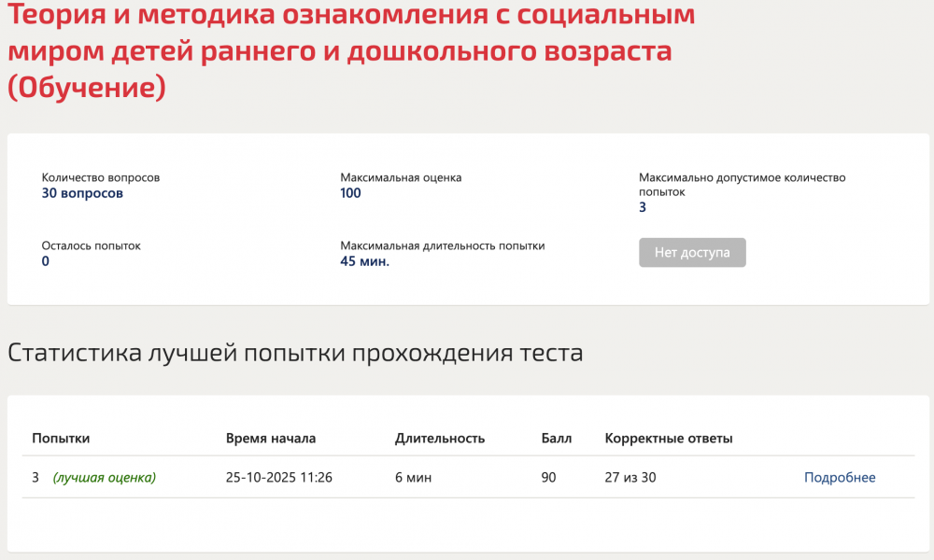Click the "Максимальная длительность попытки" label
The width and height of the screenshot is (934, 560).
(442, 246)
